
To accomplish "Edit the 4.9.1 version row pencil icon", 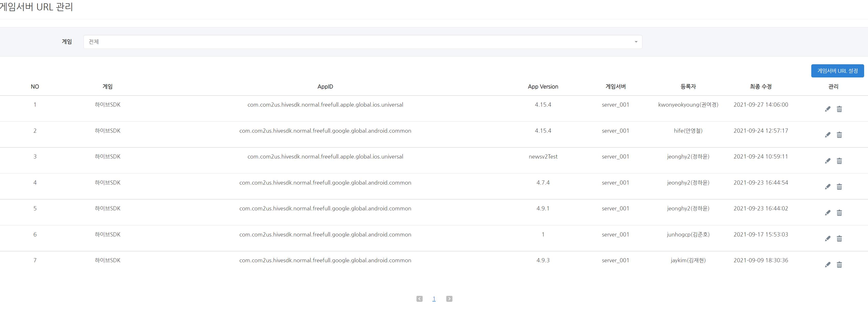I will pyautogui.click(x=828, y=213).
